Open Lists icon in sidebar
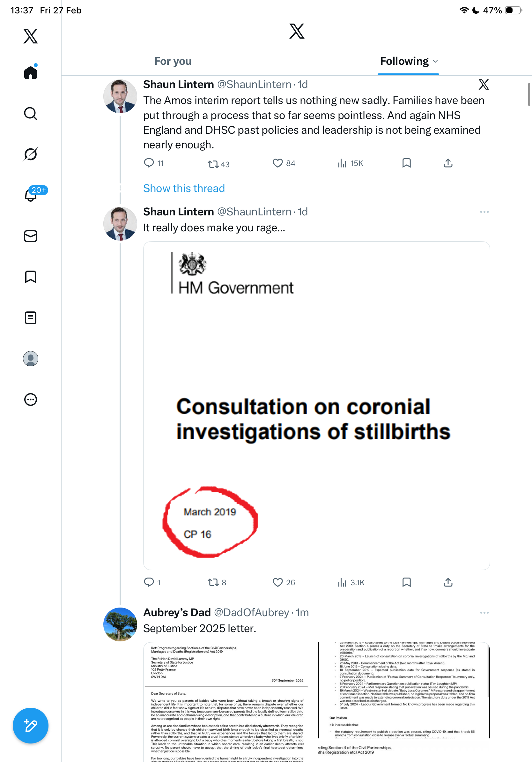Image resolution: width=532 pixels, height=762 pixels. (31, 317)
